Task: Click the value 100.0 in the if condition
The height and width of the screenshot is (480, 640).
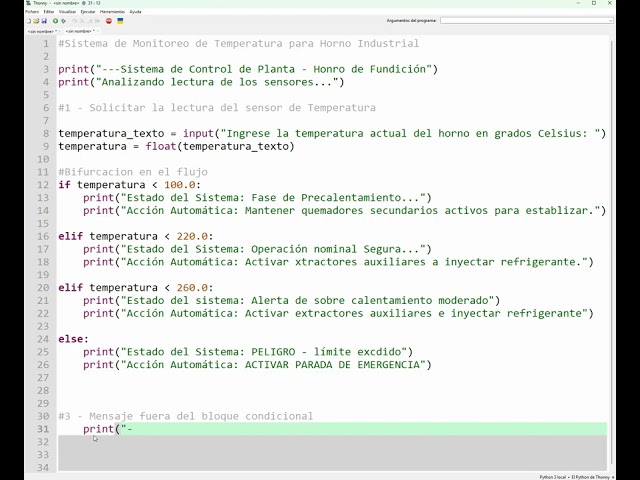Action: (180, 184)
